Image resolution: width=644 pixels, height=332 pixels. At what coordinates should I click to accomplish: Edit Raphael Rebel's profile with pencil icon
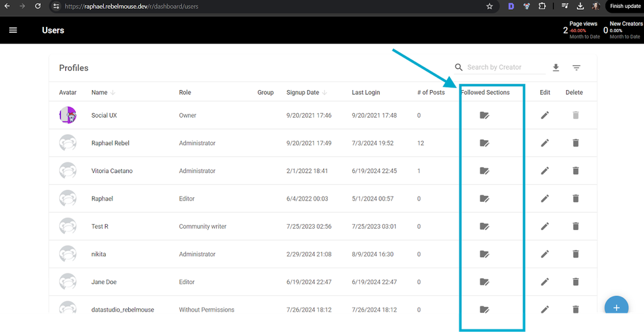click(545, 143)
